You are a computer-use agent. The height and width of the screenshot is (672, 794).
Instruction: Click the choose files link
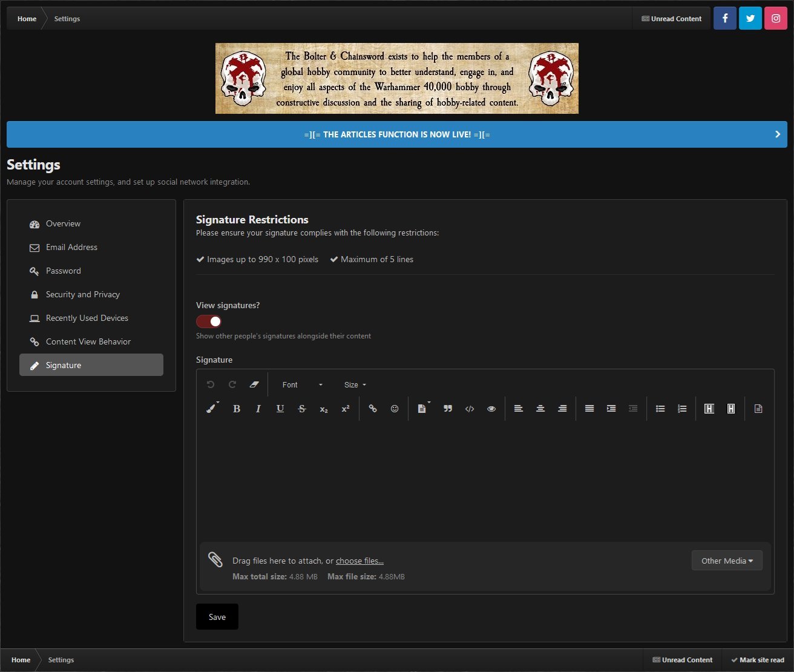[x=359, y=561]
